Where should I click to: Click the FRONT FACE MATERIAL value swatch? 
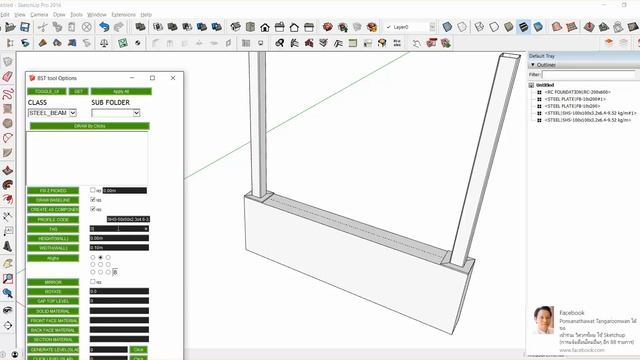[x=119, y=320]
